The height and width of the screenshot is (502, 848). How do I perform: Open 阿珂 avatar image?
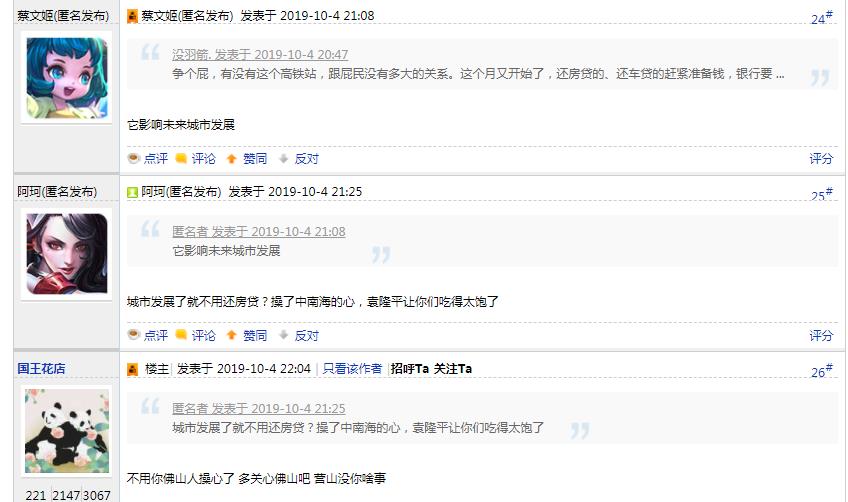coord(66,254)
